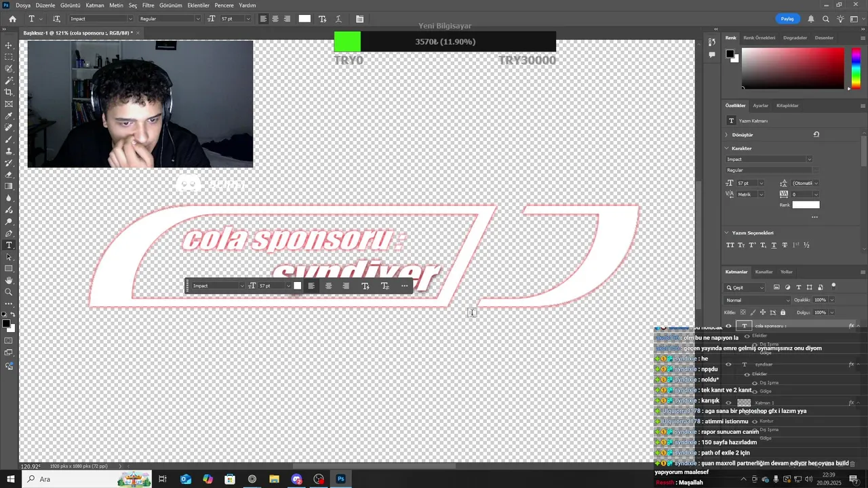Open the Dosya menu

23,5
